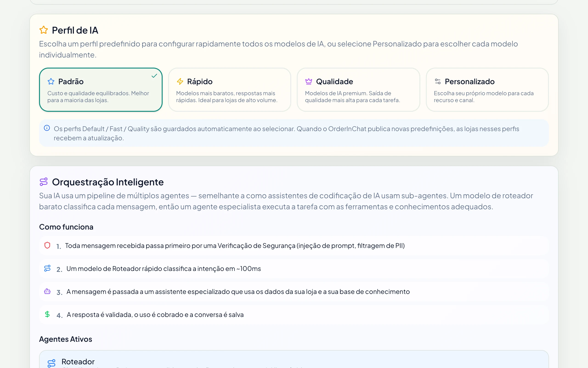Click the info icon in the blue notice
Viewport: 588px width, 368px height.
(x=47, y=128)
